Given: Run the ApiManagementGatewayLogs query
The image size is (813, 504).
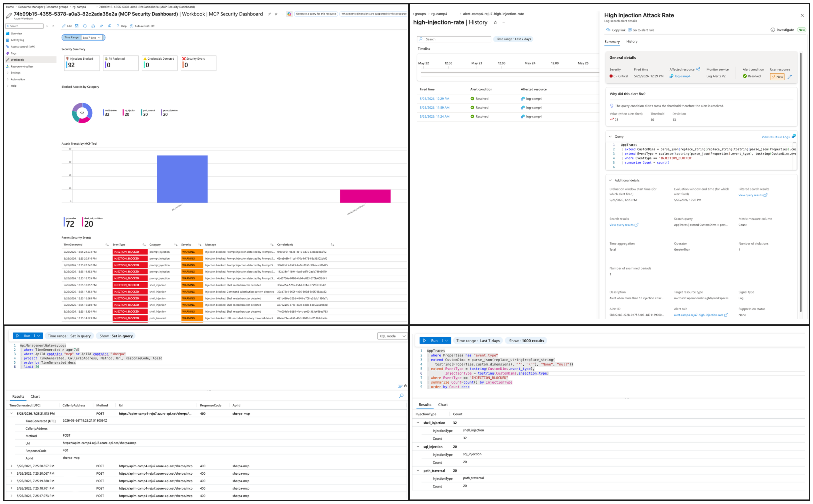Looking at the screenshot, I should click(x=24, y=336).
